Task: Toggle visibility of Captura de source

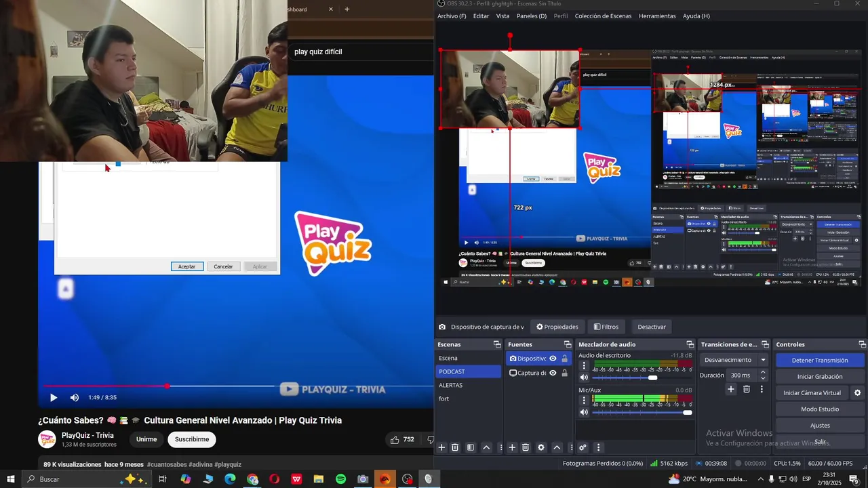Action: (x=553, y=373)
